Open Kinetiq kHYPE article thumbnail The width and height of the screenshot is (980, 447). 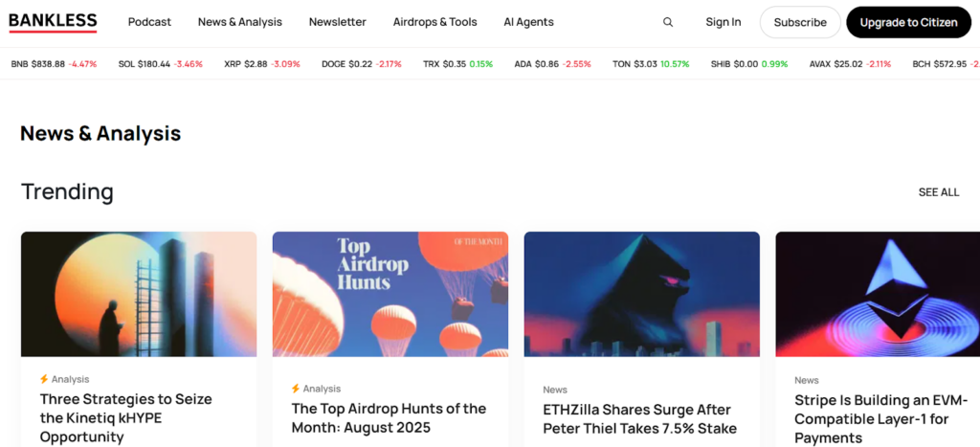tap(139, 294)
